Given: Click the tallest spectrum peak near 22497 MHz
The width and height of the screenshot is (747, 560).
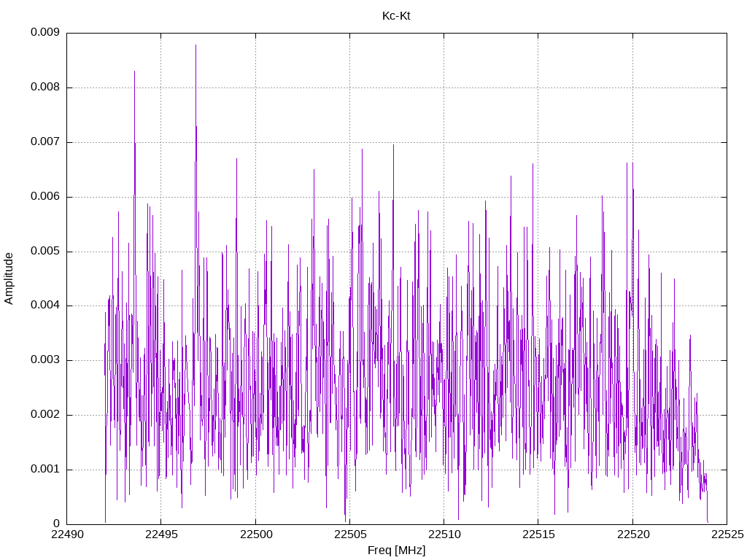Looking at the screenshot, I should pos(196,45).
